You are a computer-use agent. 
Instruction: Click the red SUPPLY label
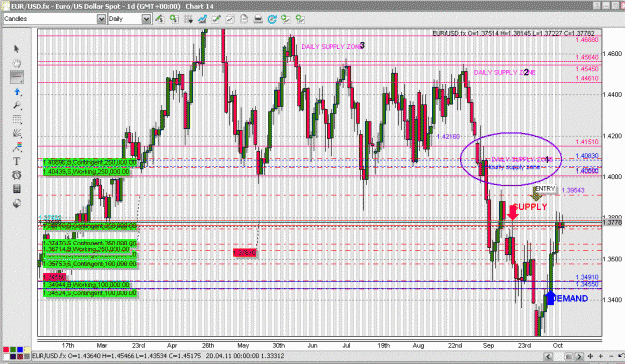tap(531, 207)
